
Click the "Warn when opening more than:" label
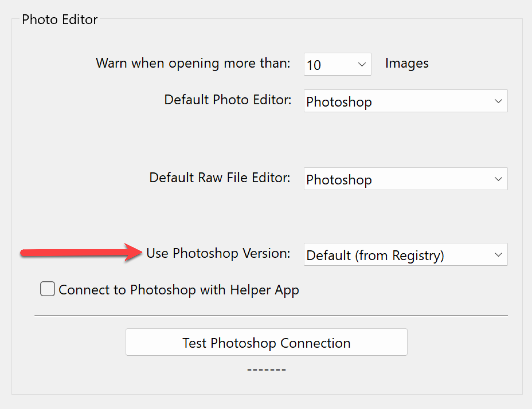pyautogui.click(x=193, y=63)
